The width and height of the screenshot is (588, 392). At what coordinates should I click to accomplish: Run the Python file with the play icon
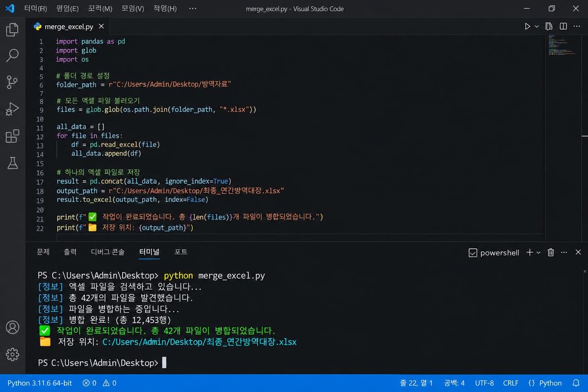click(x=527, y=26)
